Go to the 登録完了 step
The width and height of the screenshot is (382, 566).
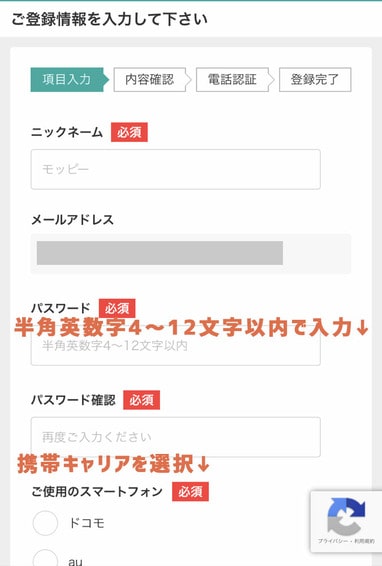[315, 79]
